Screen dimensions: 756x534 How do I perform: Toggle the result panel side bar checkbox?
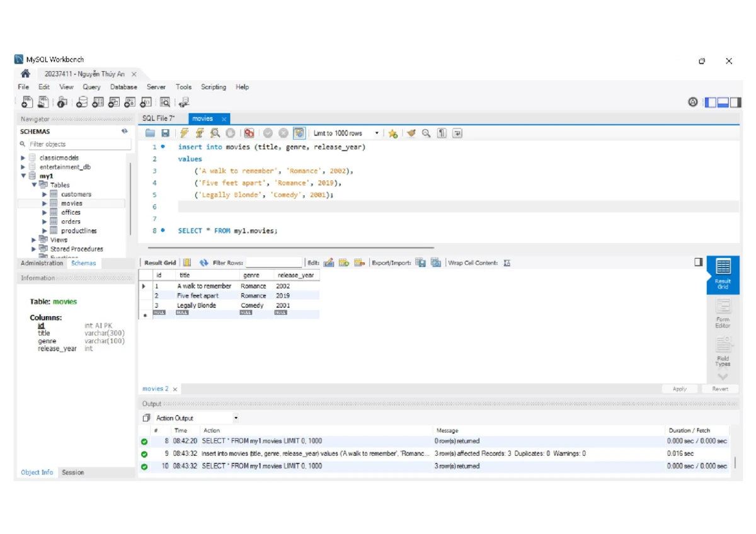coord(698,262)
